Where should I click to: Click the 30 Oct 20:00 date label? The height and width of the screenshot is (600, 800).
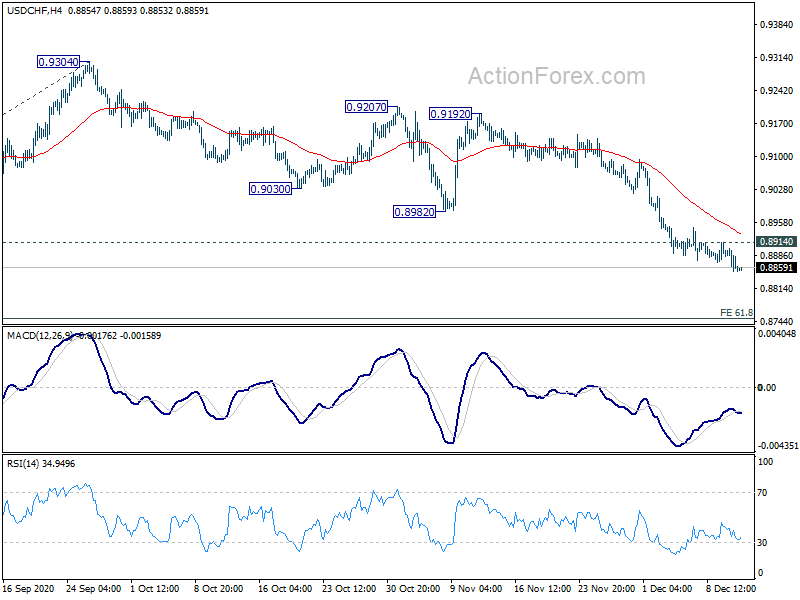tap(413, 588)
